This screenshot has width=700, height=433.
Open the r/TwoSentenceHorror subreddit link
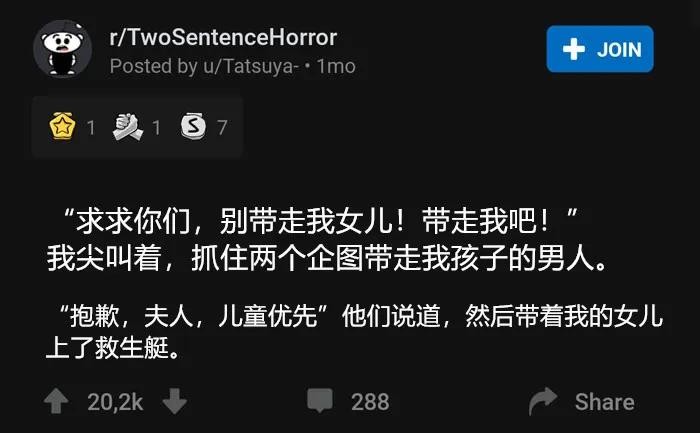click(223, 37)
